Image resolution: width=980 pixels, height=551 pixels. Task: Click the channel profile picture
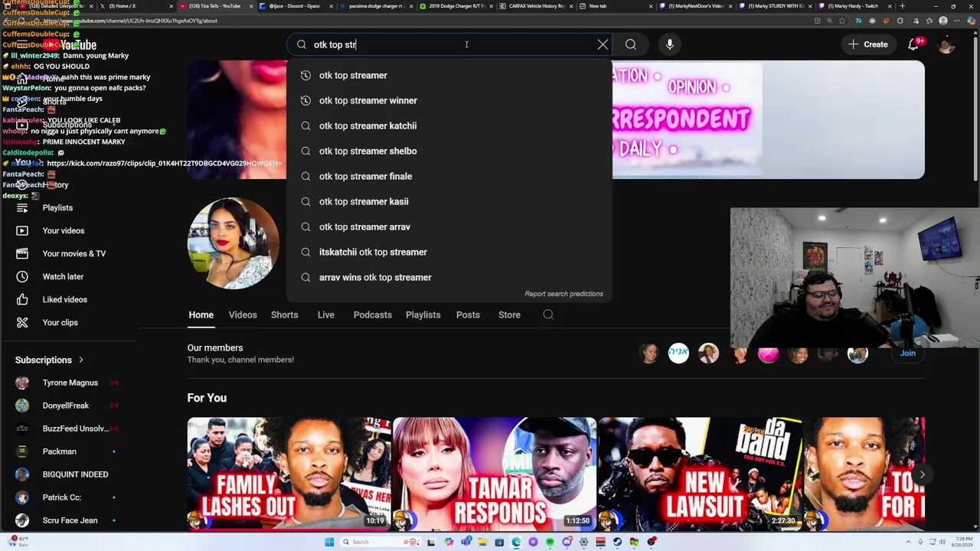pyautogui.click(x=234, y=243)
